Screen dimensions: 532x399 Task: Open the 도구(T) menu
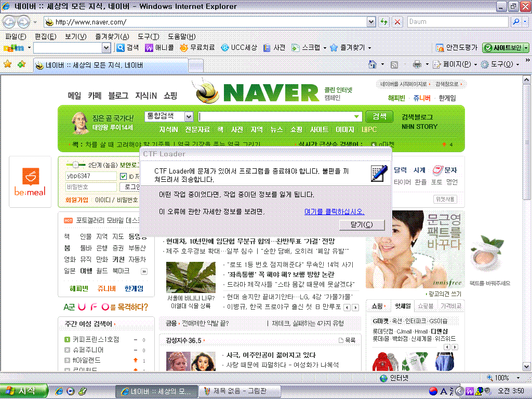[x=148, y=37]
